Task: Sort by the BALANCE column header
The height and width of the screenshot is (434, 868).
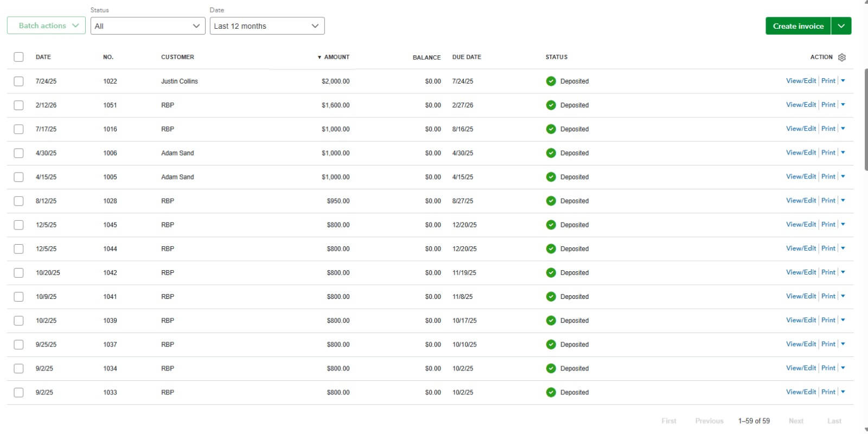Action: tap(426, 58)
